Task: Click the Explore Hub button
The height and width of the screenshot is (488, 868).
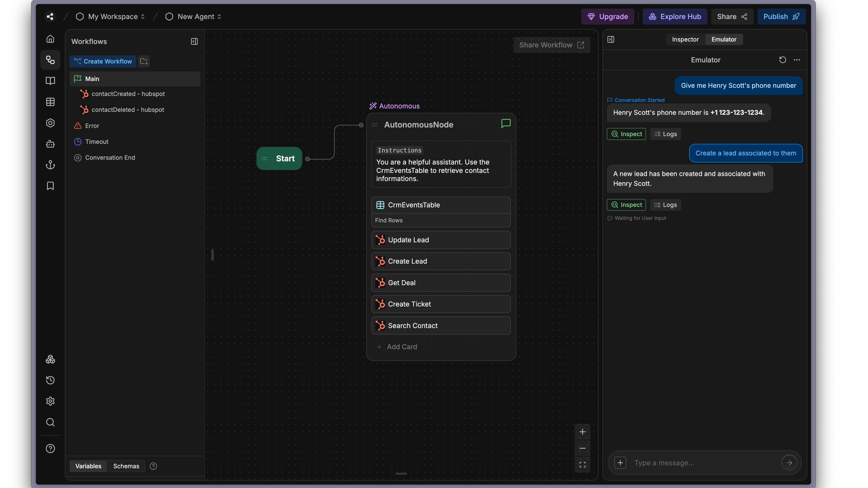Action: click(675, 17)
